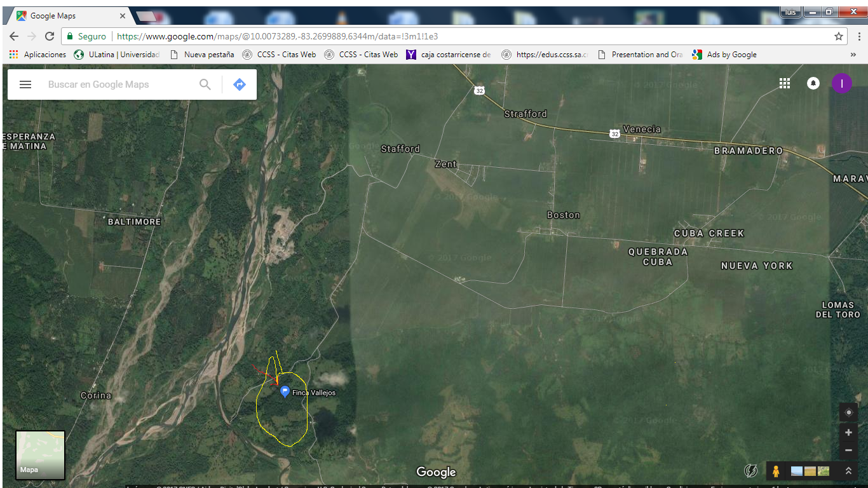
Task: Expand the imagery strip with double chevron
Action: click(848, 471)
